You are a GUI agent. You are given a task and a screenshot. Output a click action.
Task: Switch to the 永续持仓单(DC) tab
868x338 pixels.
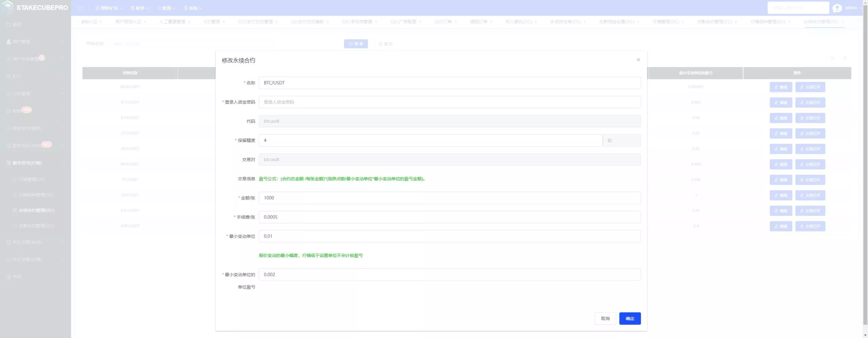(x=565, y=22)
